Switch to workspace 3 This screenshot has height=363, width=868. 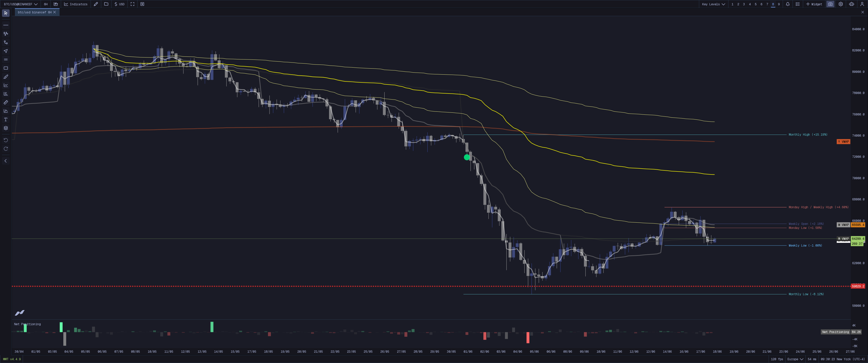coord(744,4)
